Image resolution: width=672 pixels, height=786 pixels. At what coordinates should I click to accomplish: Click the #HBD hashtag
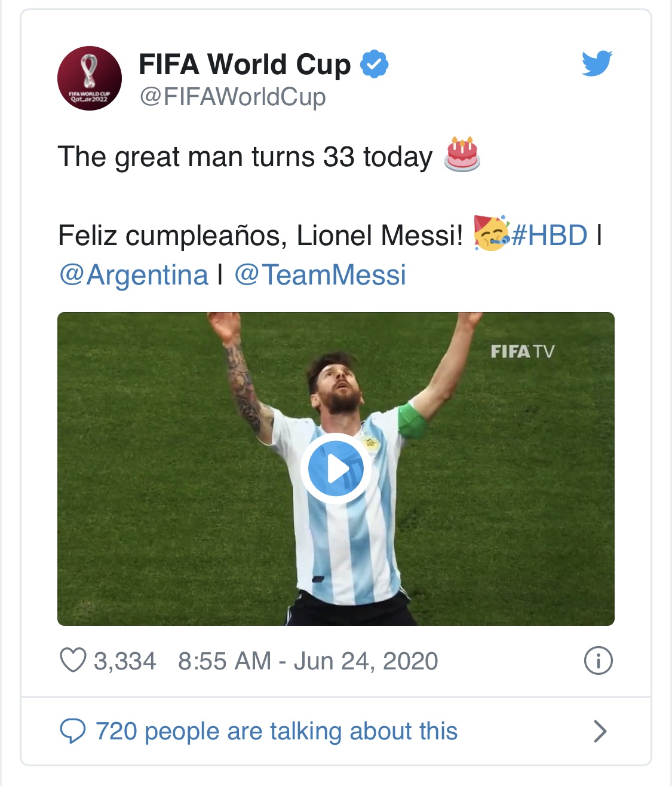[x=550, y=236]
